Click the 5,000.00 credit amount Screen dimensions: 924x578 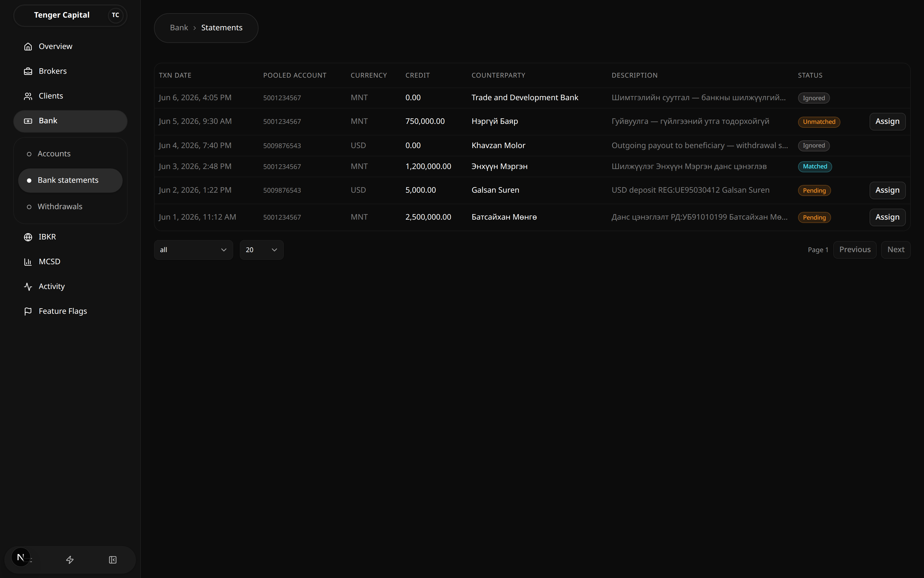click(x=420, y=190)
